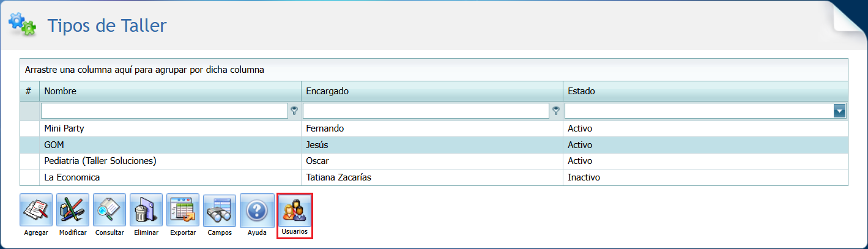
Task: Open the Exportar table icon
Action: coord(183,210)
